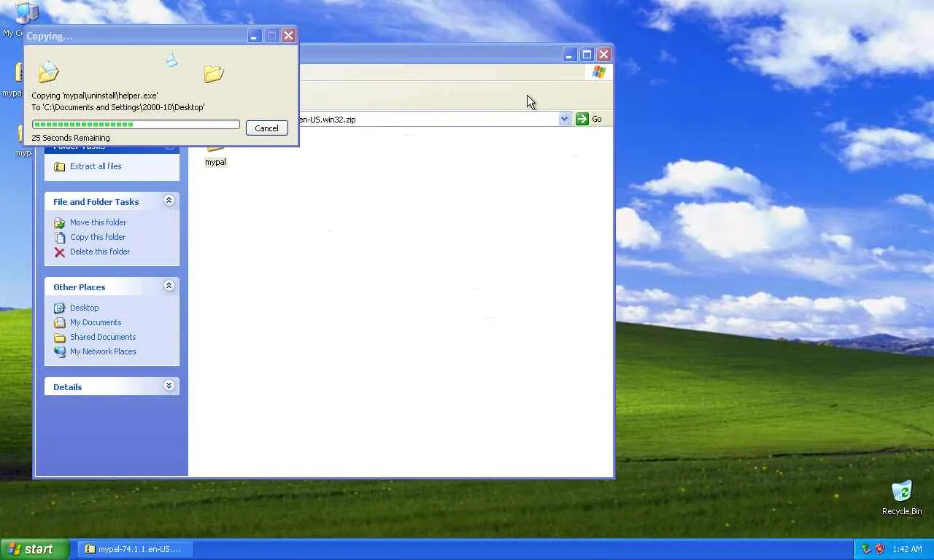Expand the Details panel
Viewport: 934px width, 560px height.
click(x=169, y=386)
